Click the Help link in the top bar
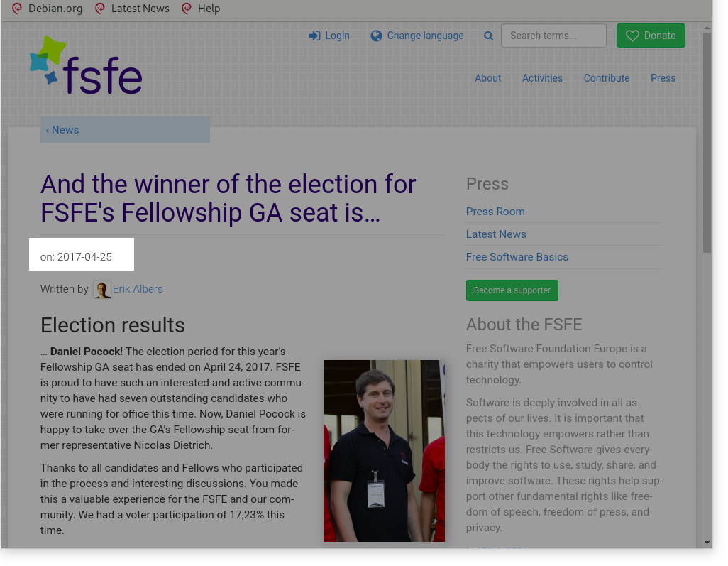 pos(209,9)
